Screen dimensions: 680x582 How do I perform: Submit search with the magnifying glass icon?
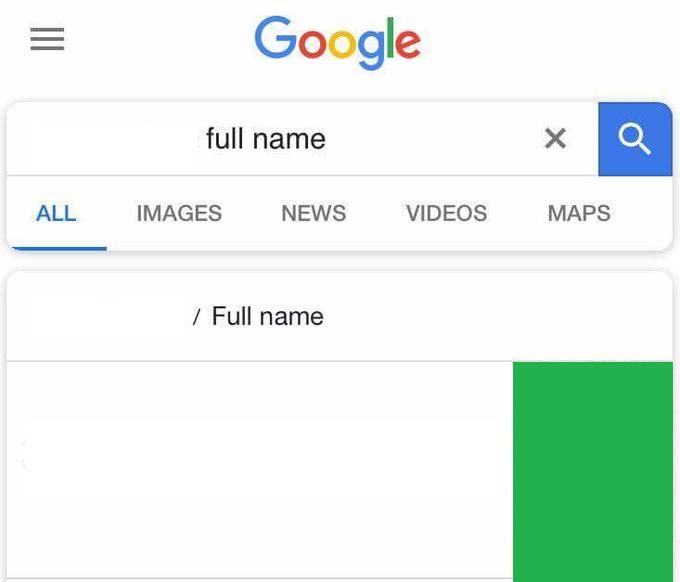(x=634, y=139)
